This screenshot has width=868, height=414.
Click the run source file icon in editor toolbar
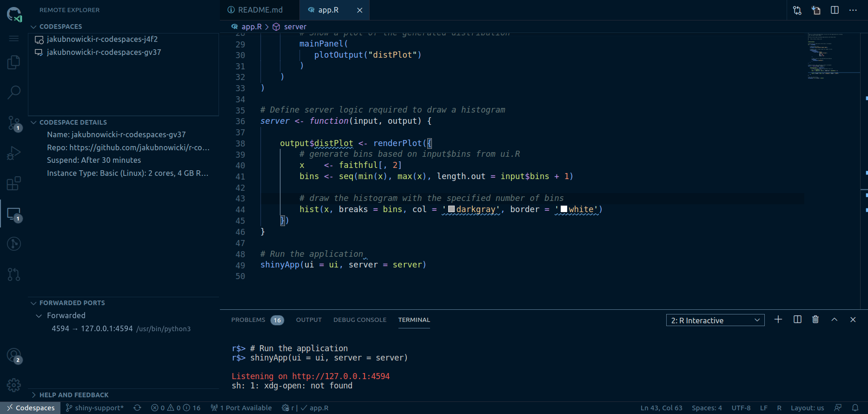tap(816, 10)
